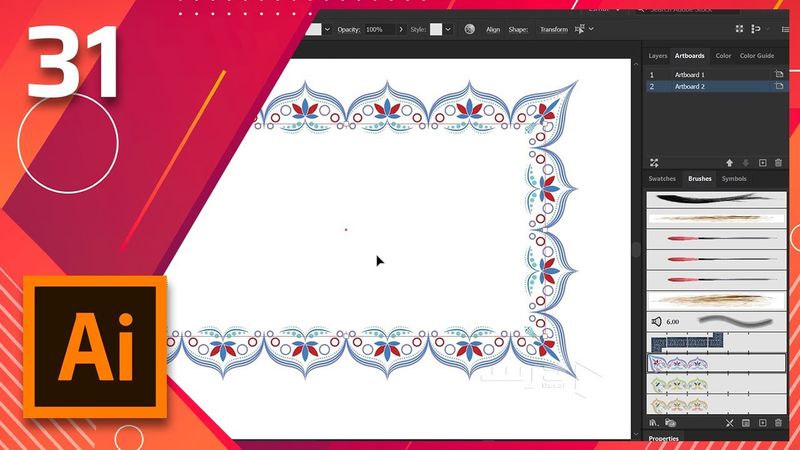Switch to the Symbols tab
This screenshot has width=800, height=450.
pos(734,179)
